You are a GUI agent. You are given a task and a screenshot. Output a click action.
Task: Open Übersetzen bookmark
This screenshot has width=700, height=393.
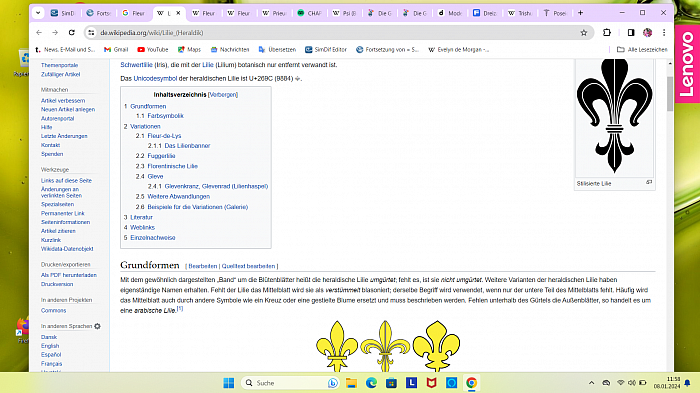(277, 50)
